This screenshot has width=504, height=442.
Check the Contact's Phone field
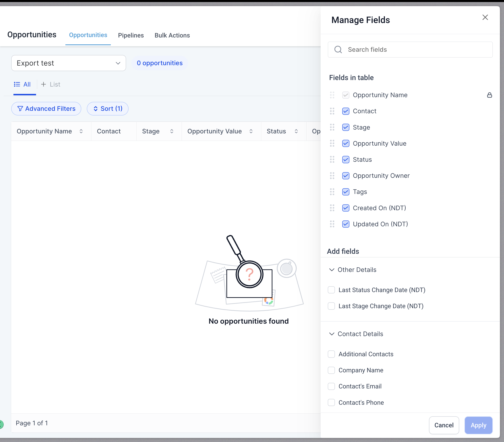(331, 402)
